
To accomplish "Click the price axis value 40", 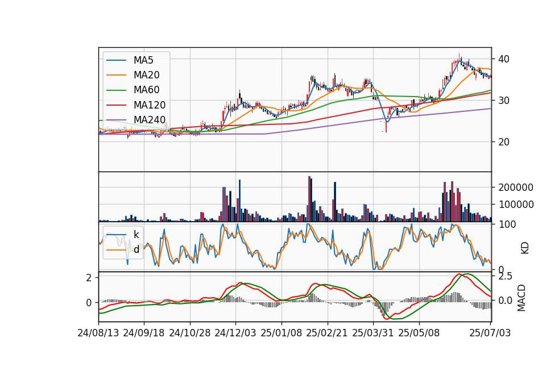I will coord(504,59).
